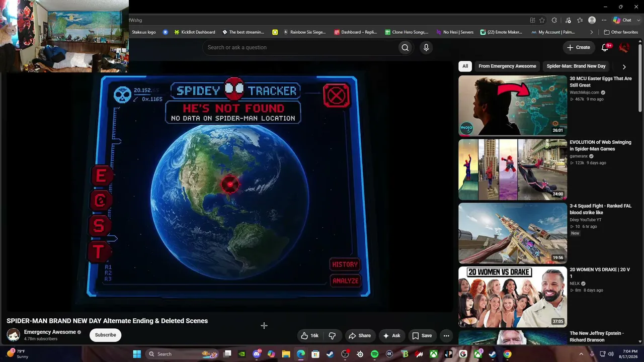
Task: Open Discord from the taskbar
Action: pyautogui.click(x=257, y=354)
